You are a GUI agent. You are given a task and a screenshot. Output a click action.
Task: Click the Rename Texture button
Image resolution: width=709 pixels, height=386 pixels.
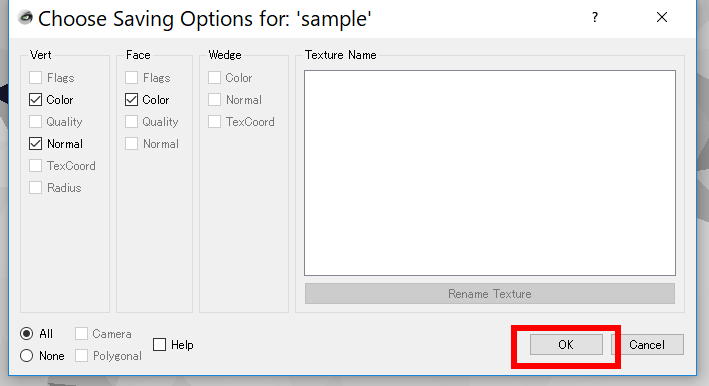coord(490,294)
